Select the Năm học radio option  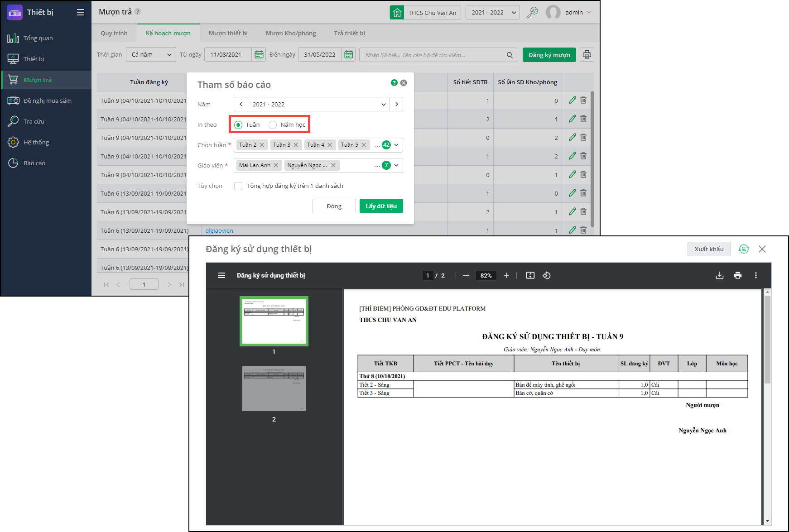click(273, 125)
